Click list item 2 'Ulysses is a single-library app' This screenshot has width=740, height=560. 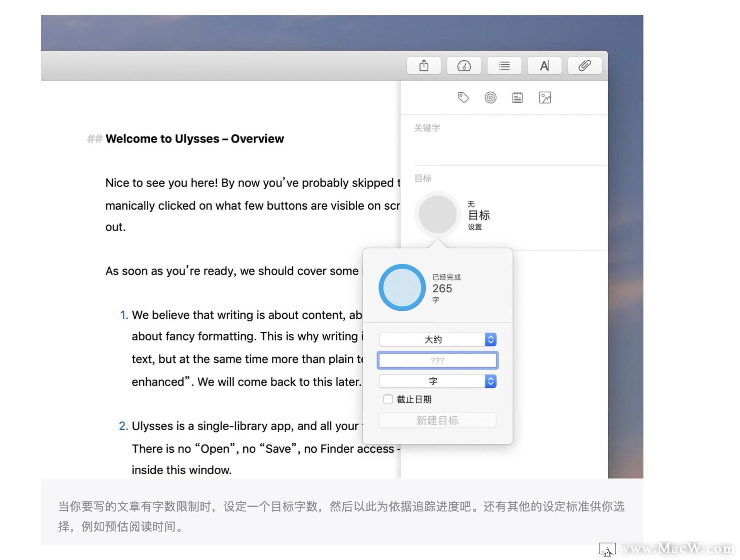tap(259, 448)
